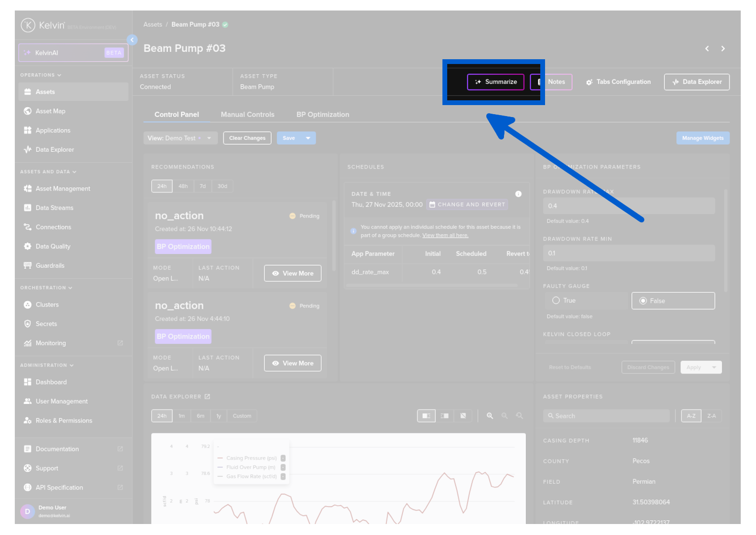Open View: Demo Test dropdown
Image resolution: width=756 pixels, height=535 pixels.
click(x=180, y=138)
